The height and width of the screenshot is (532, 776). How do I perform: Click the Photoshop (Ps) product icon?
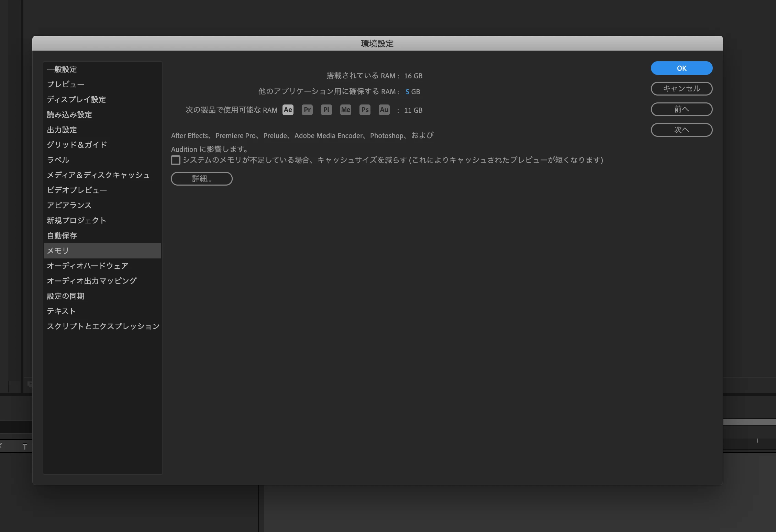tap(365, 110)
